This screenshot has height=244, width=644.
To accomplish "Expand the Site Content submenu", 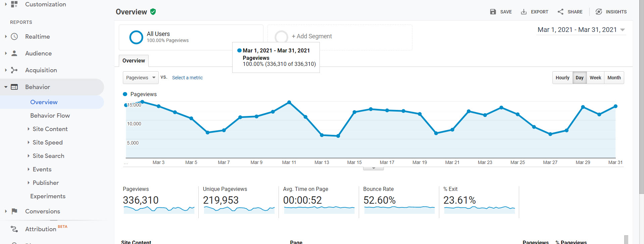I will tap(50, 129).
